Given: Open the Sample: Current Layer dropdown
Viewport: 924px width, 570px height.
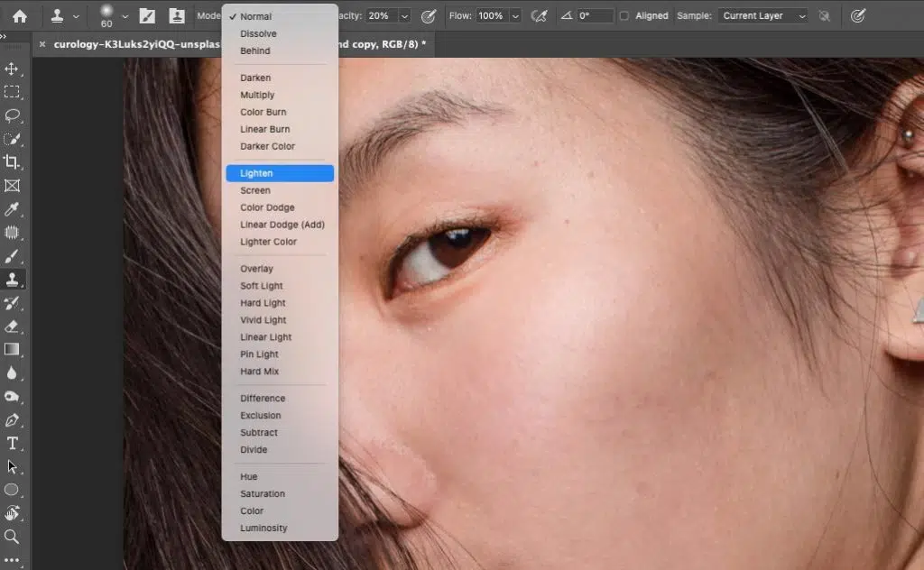Looking at the screenshot, I should 762,15.
